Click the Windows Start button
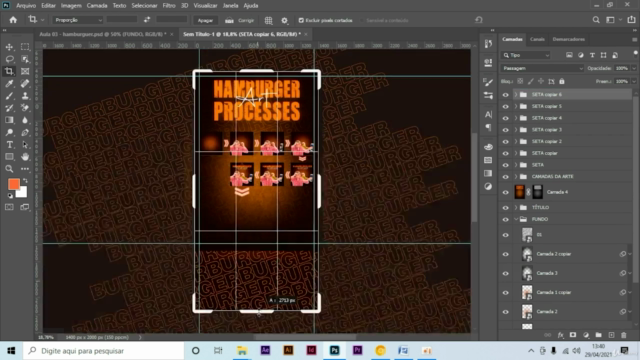The width and height of the screenshot is (640, 360). coord(11,351)
